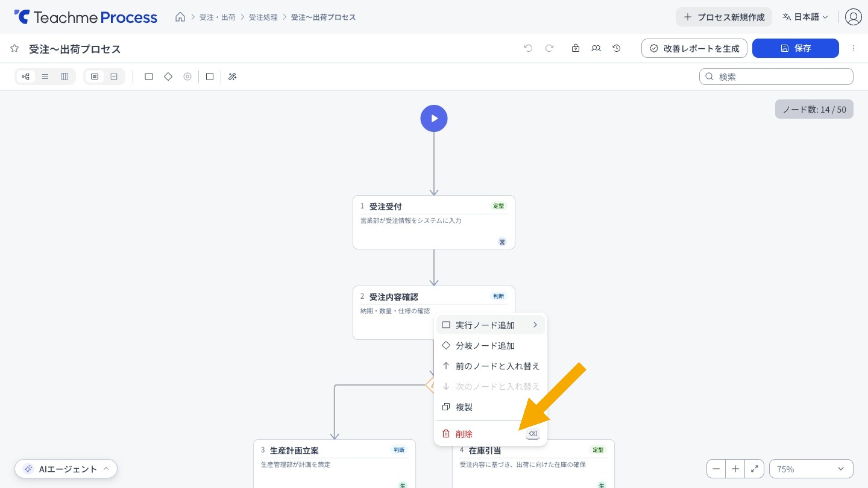Viewport: 868px width, 488px height.
Task: Open the version history clock icon
Action: [x=617, y=48]
